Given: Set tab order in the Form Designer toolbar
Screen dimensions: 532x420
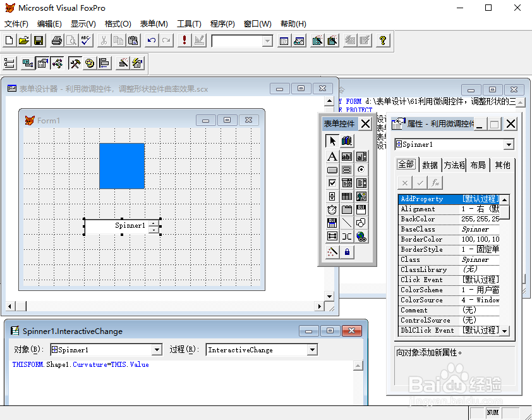Looking at the screenshot, I should tap(10, 63).
